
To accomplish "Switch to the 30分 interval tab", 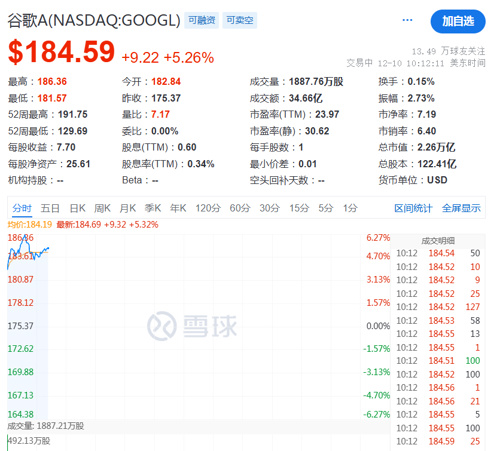I will 270,208.
